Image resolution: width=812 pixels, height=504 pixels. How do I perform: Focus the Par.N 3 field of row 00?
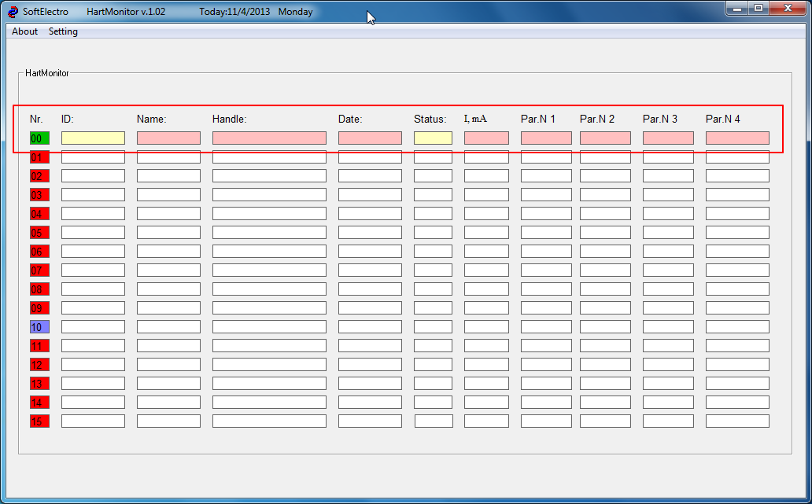coord(668,138)
